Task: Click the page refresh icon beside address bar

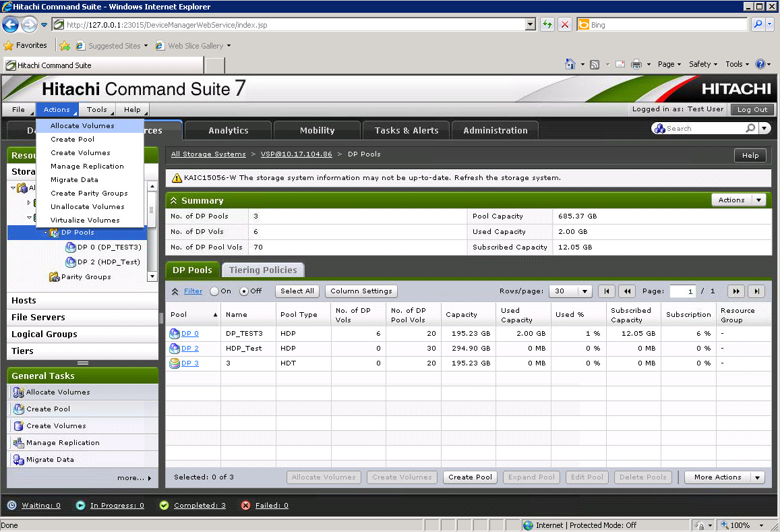Action: pyautogui.click(x=547, y=24)
